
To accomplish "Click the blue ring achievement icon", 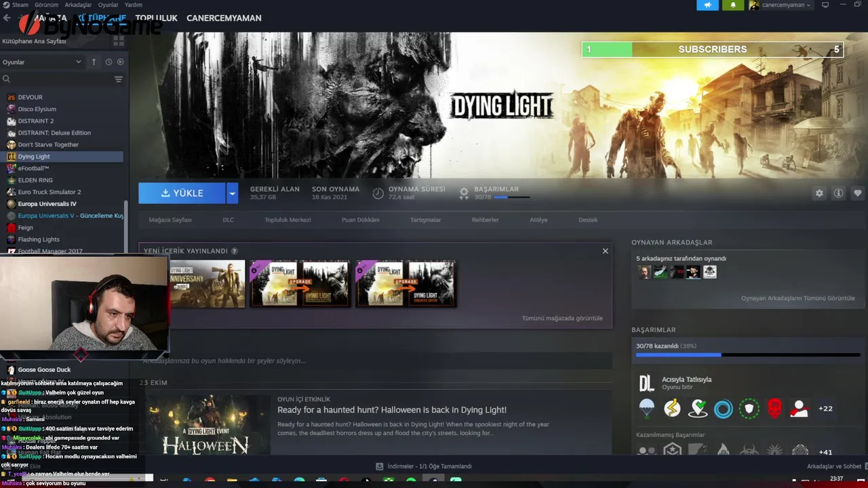I will point(723,409).
